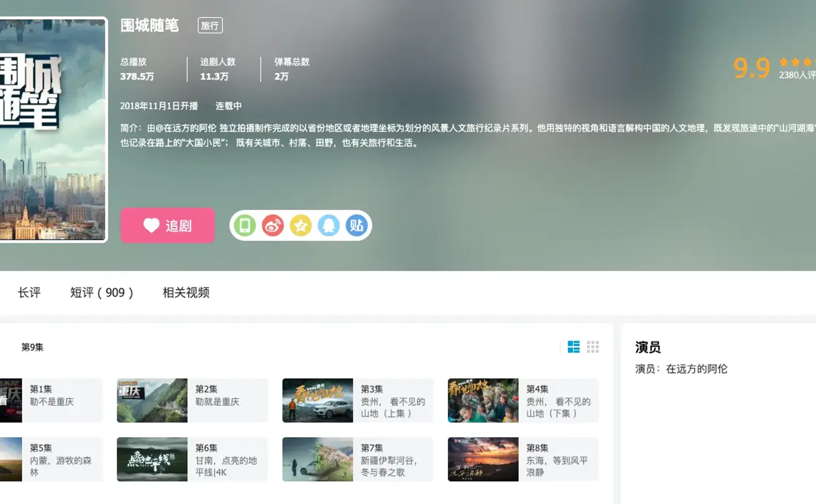Click the 2380人评 rating count
816x504 pixels.
pos(797,75)
